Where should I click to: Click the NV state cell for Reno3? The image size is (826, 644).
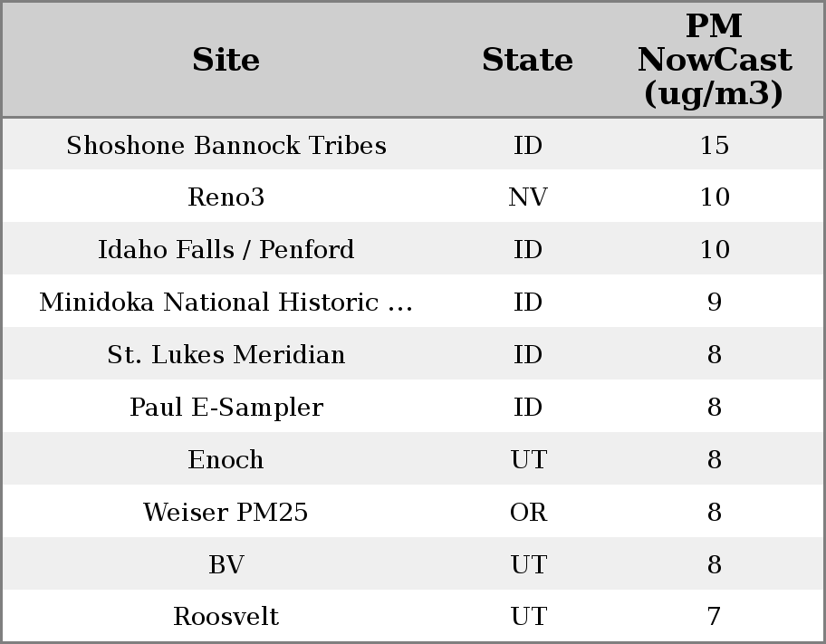(527, 197)
